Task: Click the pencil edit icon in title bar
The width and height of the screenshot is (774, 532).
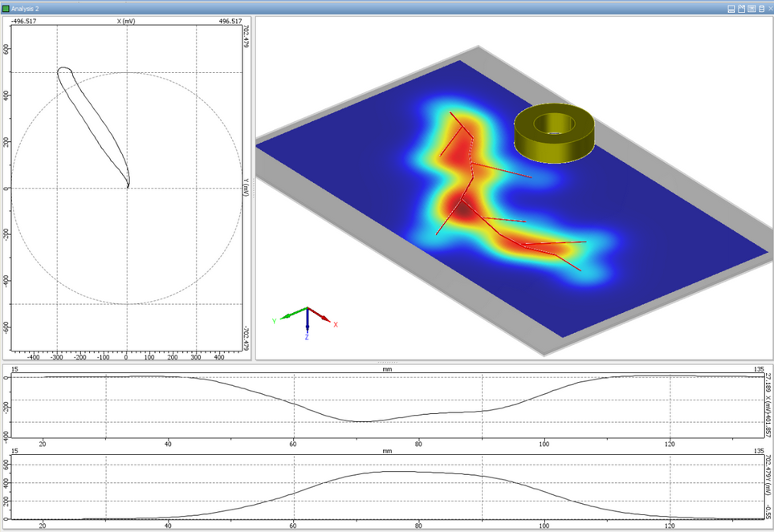Action: click(741, 9)
